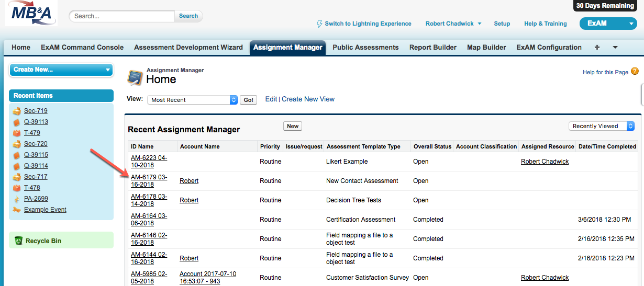Select the Assignment Manager tab
The width and height of the screenshot is (644, 286).
point(288,47)
